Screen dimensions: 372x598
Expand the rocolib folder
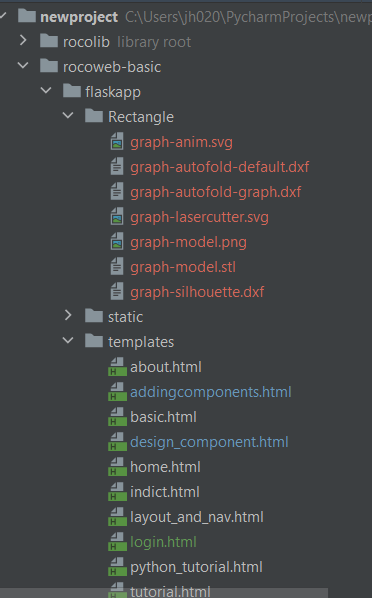(x=23, y=40)
